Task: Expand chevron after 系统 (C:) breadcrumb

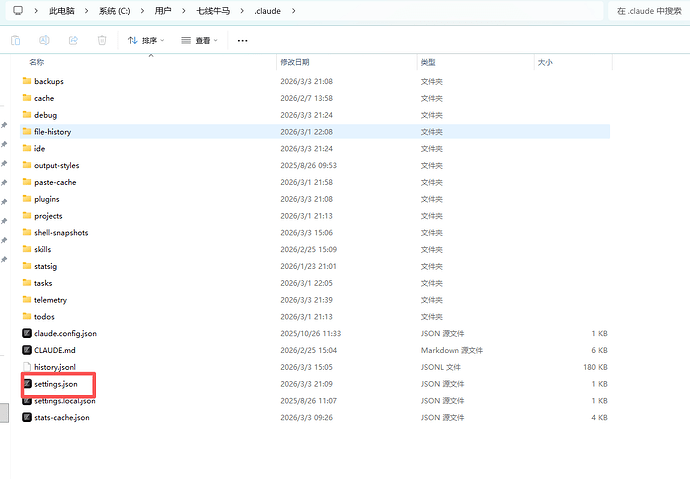Action: click(142, 11)
